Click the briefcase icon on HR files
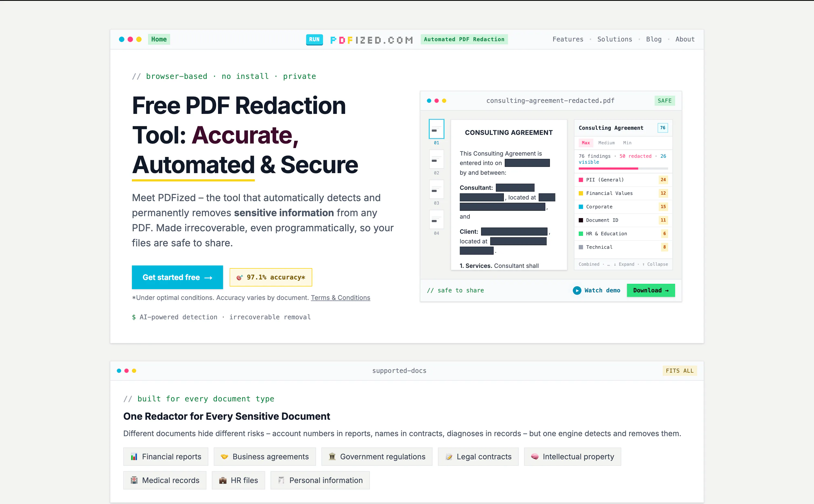The height and width of the screenshot is (504, 814). (223, 480)
